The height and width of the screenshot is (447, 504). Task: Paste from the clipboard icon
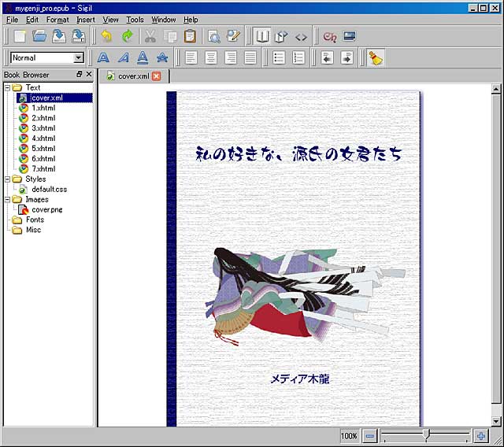[x=190, y=36]
